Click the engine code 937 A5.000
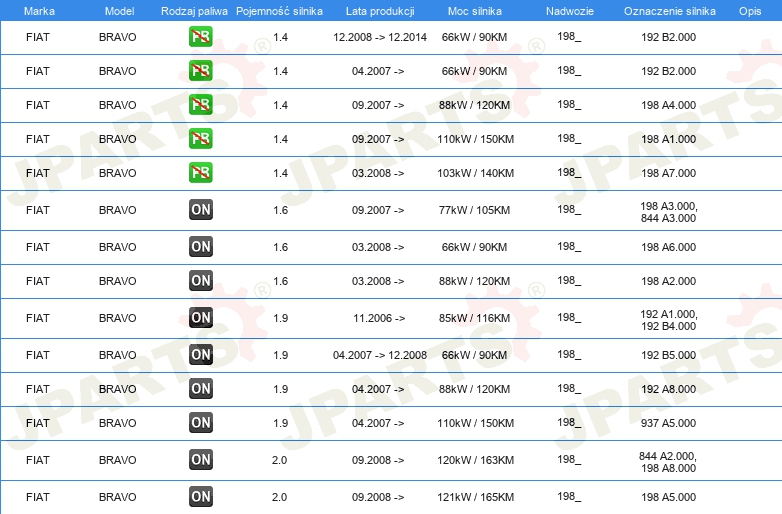The height and width of the screenshot is (514, 782). (669, 423)
